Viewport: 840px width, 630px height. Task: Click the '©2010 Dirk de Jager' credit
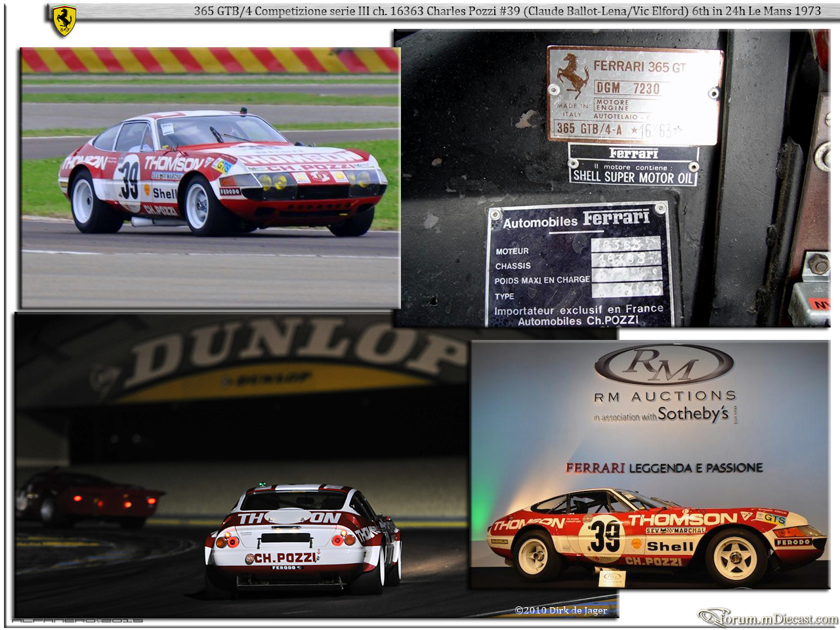pyautogui.click(x=561, y=610)
